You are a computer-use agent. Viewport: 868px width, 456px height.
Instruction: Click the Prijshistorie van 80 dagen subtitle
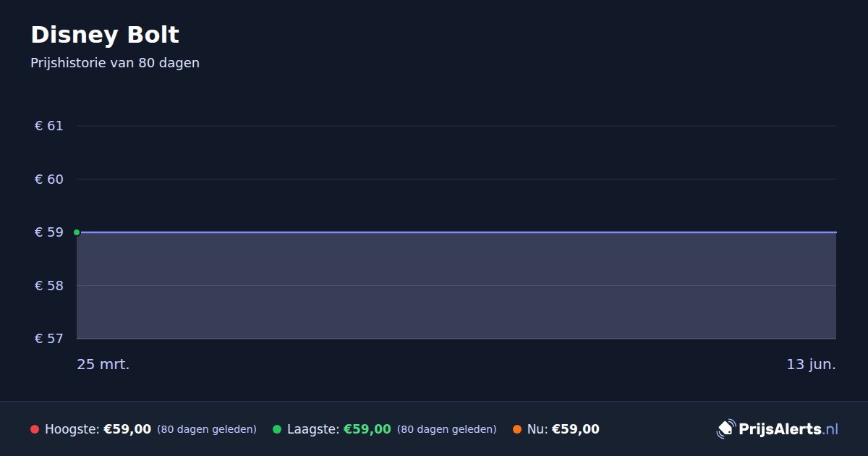pyautogui.click(x=115, y=63)
